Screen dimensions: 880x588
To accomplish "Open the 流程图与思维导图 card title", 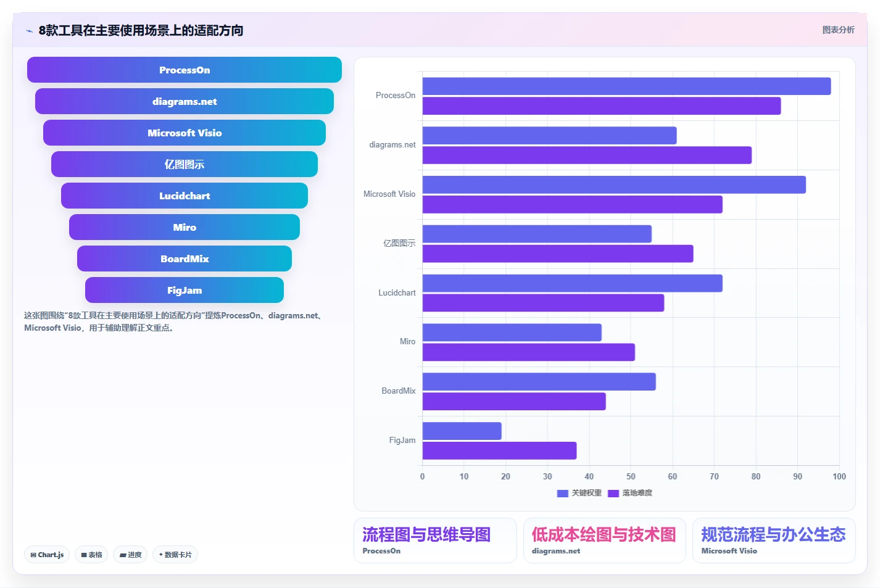I will pos(426,534).
